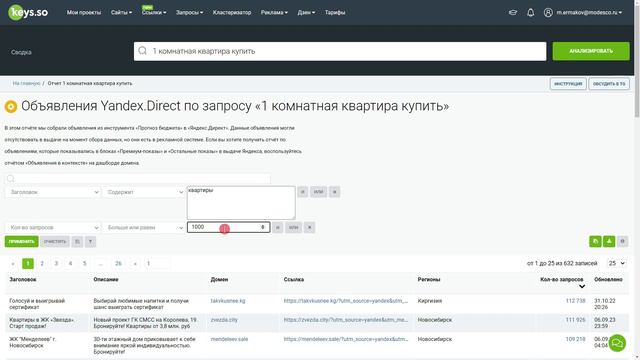This screenshot has width=640, height=360.
Task: Go to next page with » arrow
Action: tap(135, 264)
